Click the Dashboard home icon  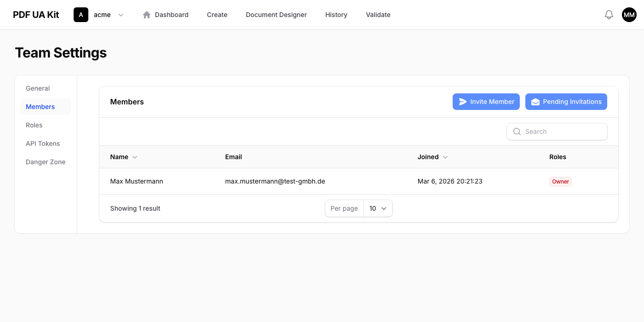[x=147, y=15]
